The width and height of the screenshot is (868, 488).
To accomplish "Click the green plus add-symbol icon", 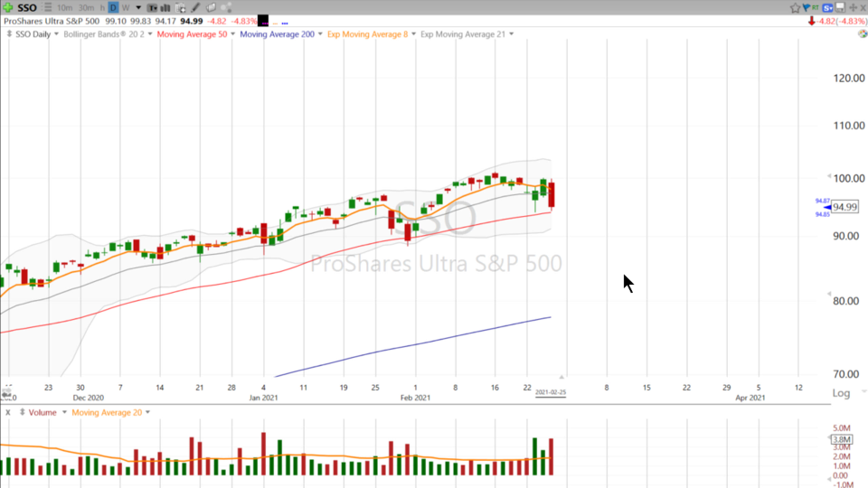I will point(8,8).
